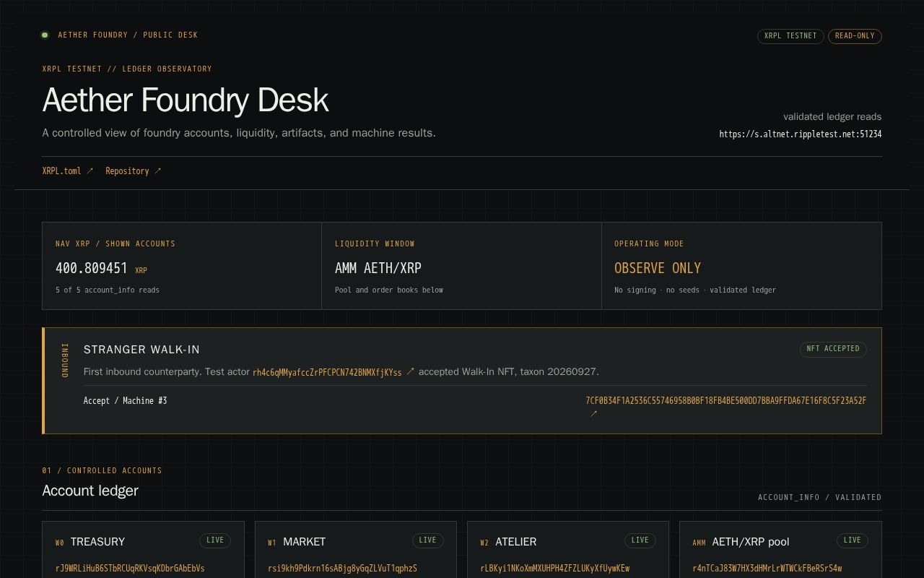Click the MARKET account card title
Screen dimensions: 924x578
pyautogui.click(x=304, y=542)
